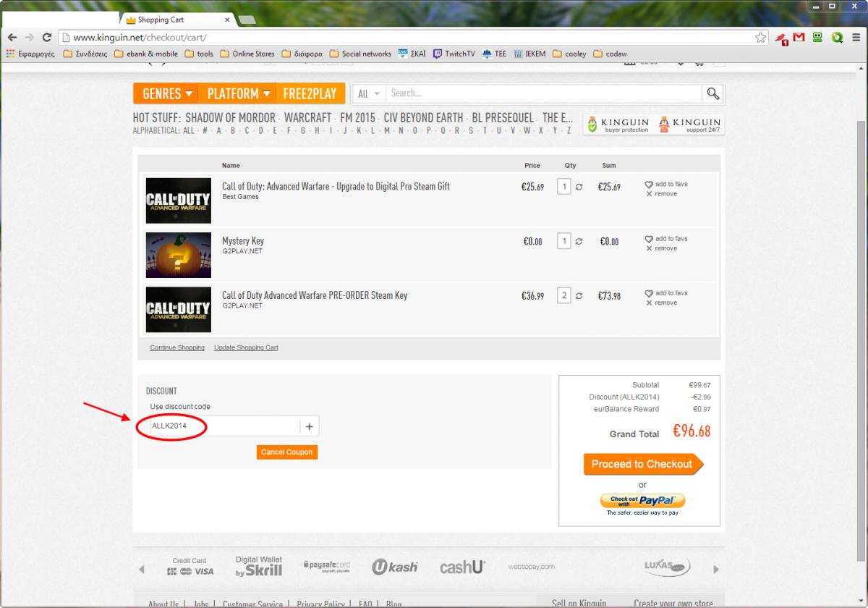Edit quantity field for Mystery Key
The width and height of the screenshot is (868, 608).
click(564, 241)
